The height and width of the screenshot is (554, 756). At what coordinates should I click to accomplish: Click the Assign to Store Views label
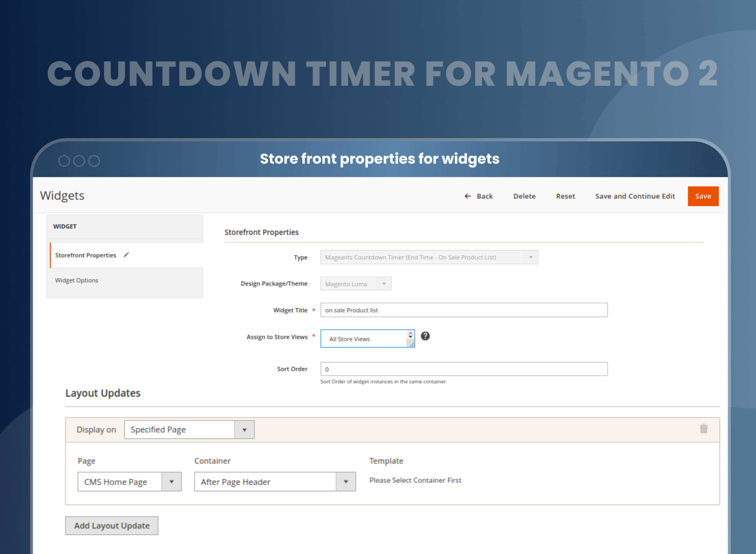[x=277, y=337]
